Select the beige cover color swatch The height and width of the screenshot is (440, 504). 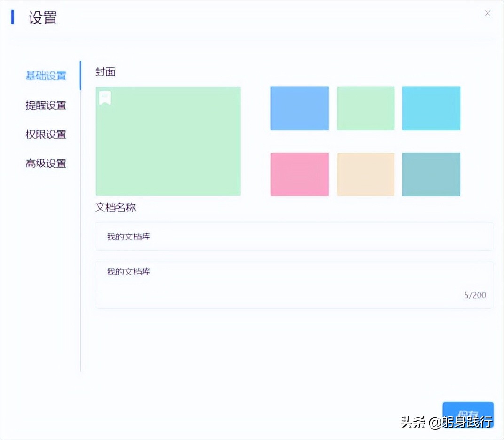coord(365,174)
